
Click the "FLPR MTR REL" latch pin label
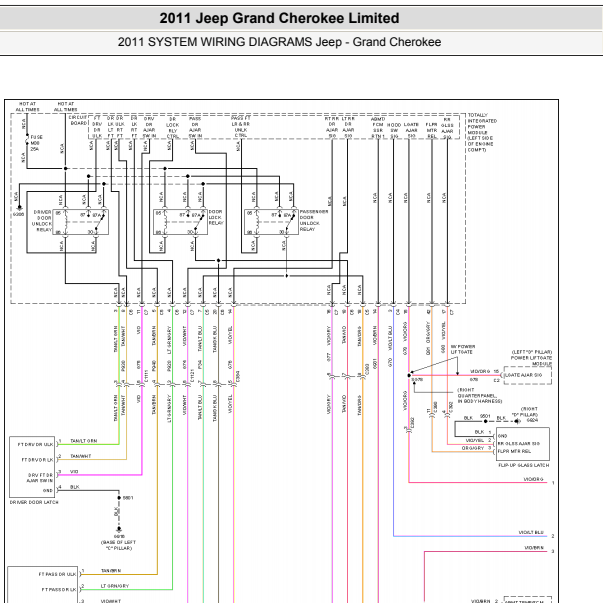(514, 451)
